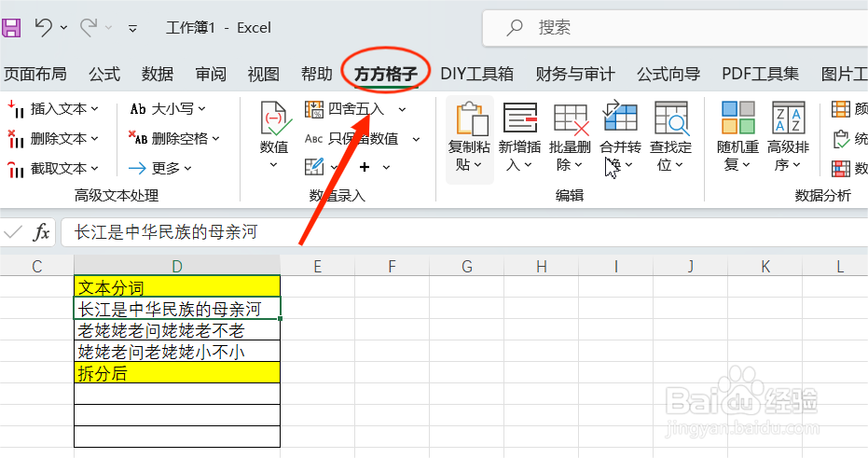Select column G header
The width and height of the screenshot is (868, 458).
click(467, 267)
